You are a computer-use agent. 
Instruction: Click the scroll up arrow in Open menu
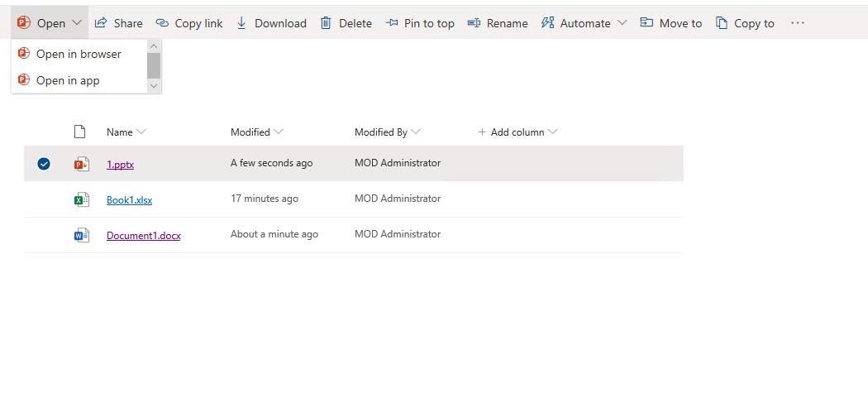click(x=154, y=46)
